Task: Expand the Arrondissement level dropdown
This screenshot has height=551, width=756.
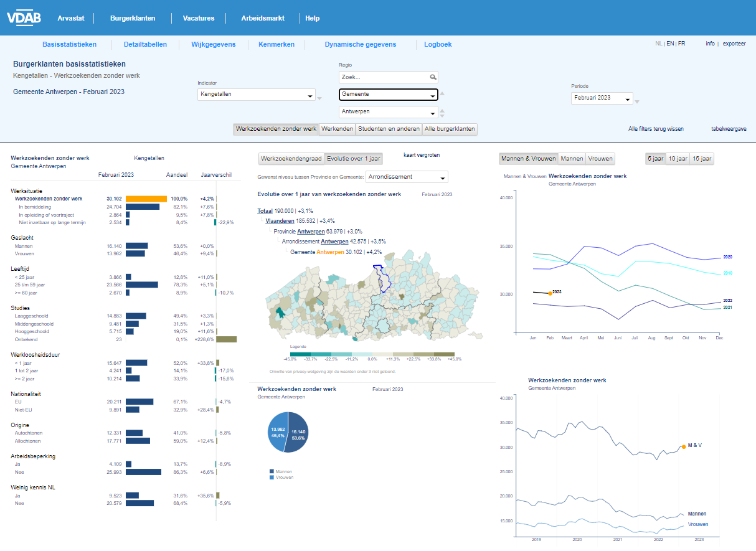Action: [x=407, y=177]
